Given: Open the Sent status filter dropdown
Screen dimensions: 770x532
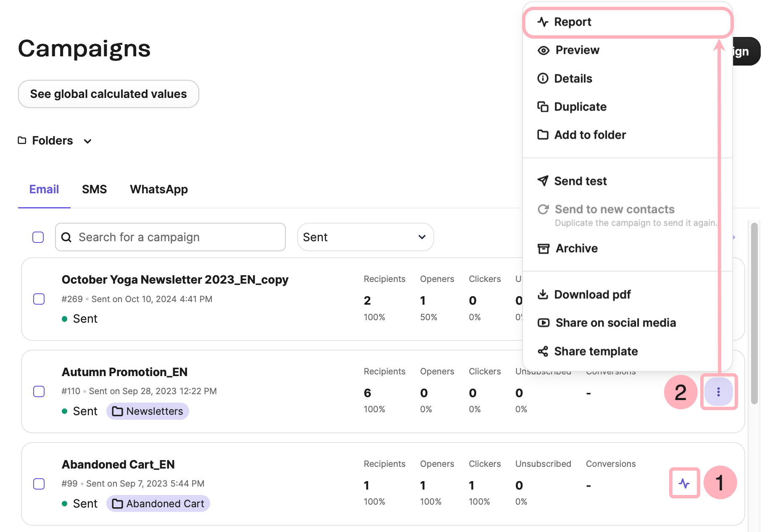Looking at the screenshot, I should pyautogui.click(x=365, y=237).
